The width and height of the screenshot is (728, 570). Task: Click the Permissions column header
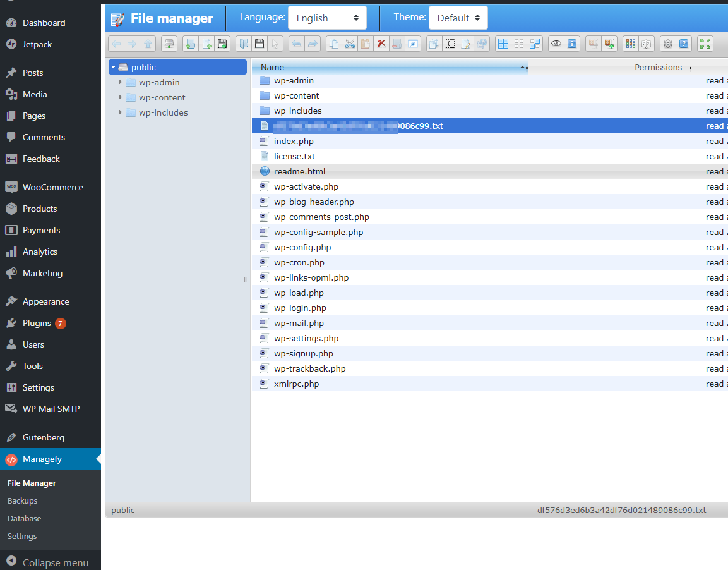tap(658, 68)
